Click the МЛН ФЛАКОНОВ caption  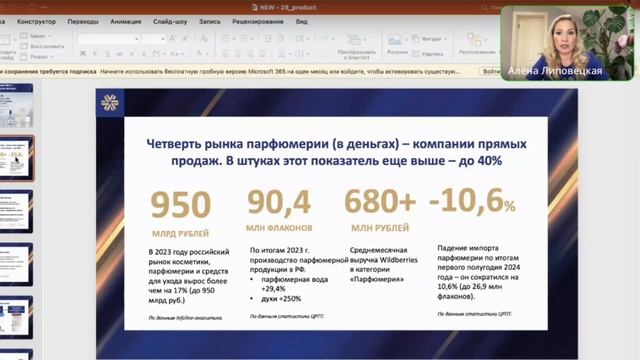[x=279, y=228]
